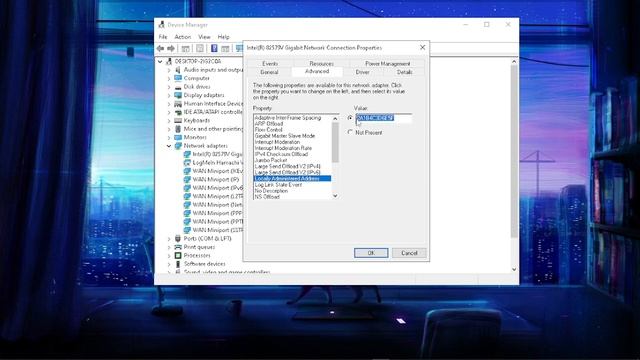Click the Computer category icon
The width and height of the screenshot is (640, 360).
click(178, 78)
